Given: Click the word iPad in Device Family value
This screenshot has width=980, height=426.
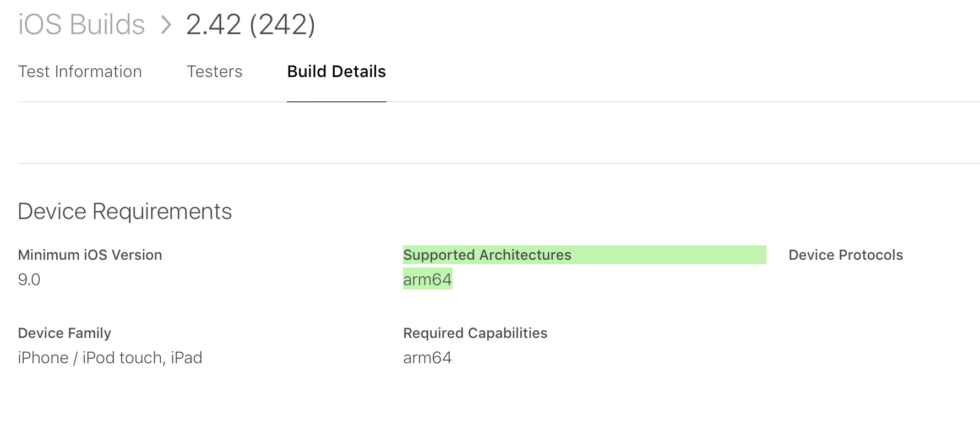Looking at the screenshot, I should point(187,358).
